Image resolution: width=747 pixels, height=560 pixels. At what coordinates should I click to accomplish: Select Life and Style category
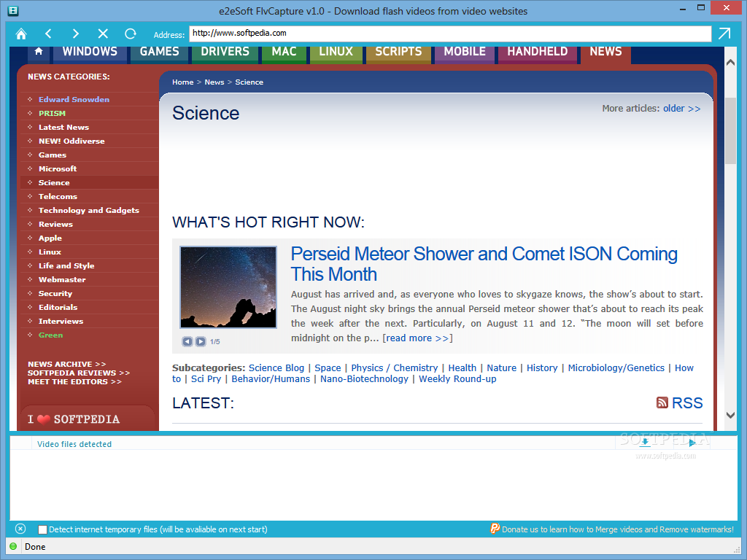click(x=66, y=265)
